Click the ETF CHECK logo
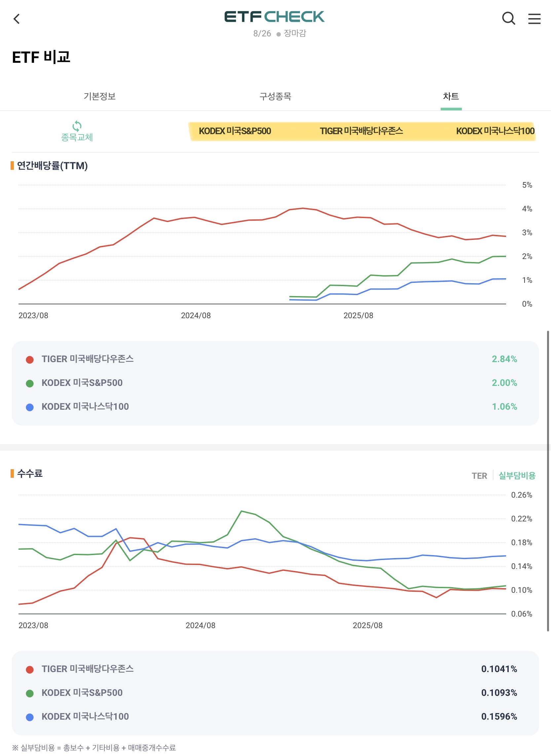 click(x=274, y=17)
